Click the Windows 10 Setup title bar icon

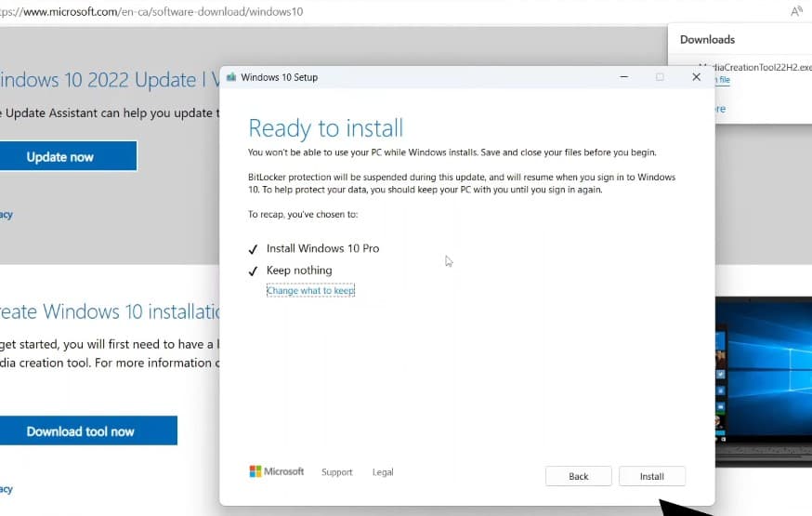230,77
